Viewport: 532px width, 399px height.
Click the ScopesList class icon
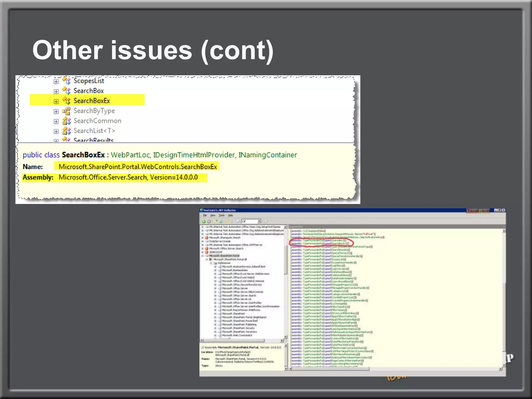[66, 81]
